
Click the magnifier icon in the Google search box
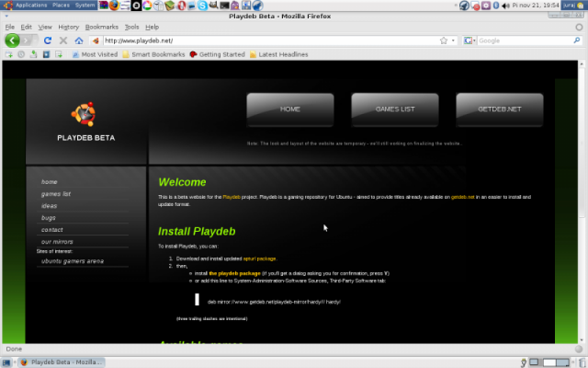(x=577, y=40)
